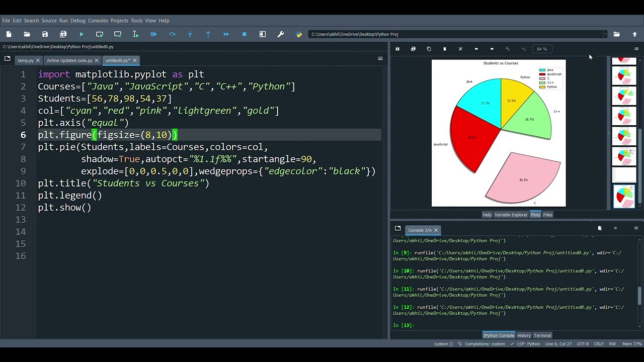Open the IPython console options menu
The height and width of the screenshot is (362, 644).
(636, 228)
